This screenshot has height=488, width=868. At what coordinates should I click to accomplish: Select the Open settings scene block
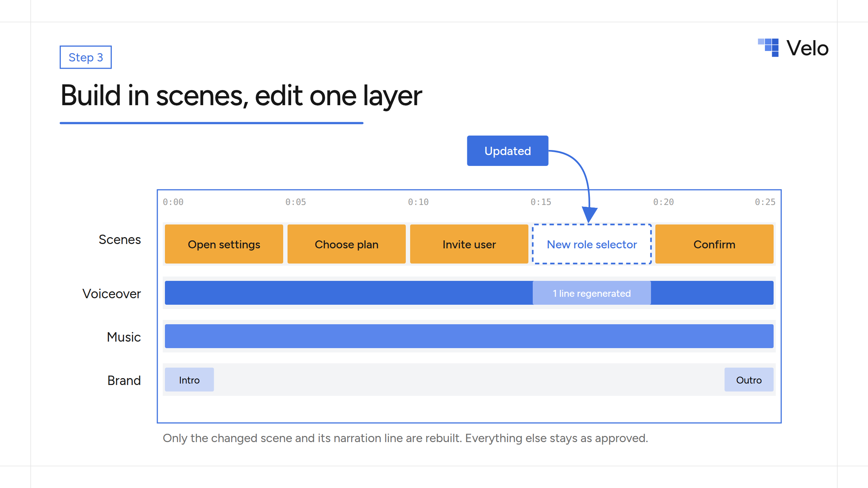(x=224, y=244)
